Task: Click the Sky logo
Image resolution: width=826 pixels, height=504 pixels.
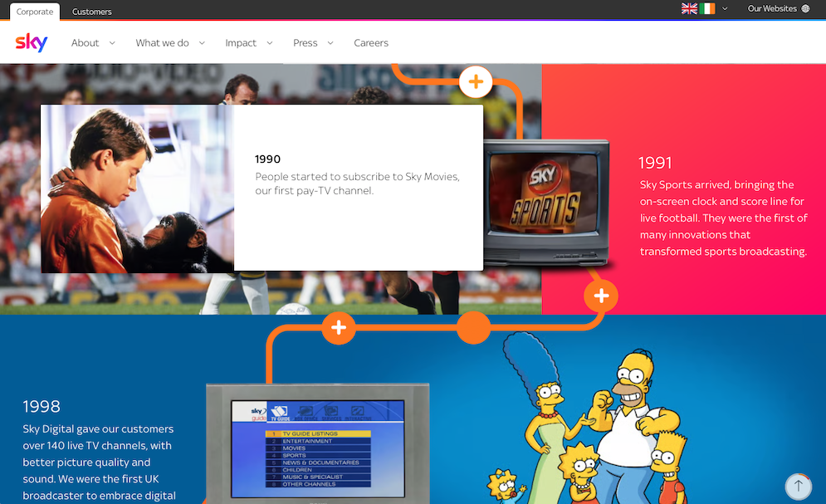Action: [x=32, y=42]
